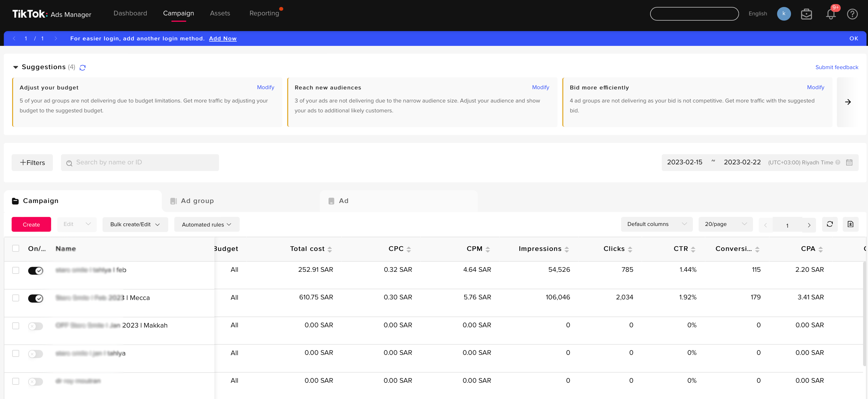The width and height of the screenshot is (868, 399).
Task: Sort by Clicks column
Action: coord(630,249)
